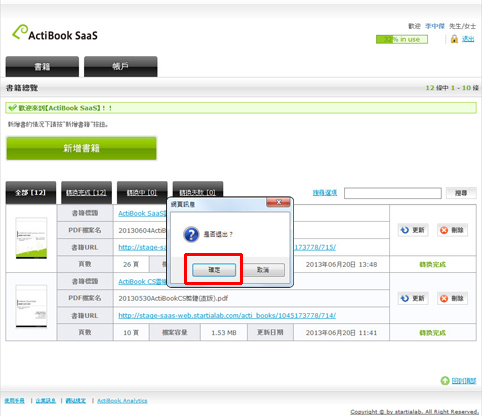Click the green 新增書籍 button

[x=81, y=148]
